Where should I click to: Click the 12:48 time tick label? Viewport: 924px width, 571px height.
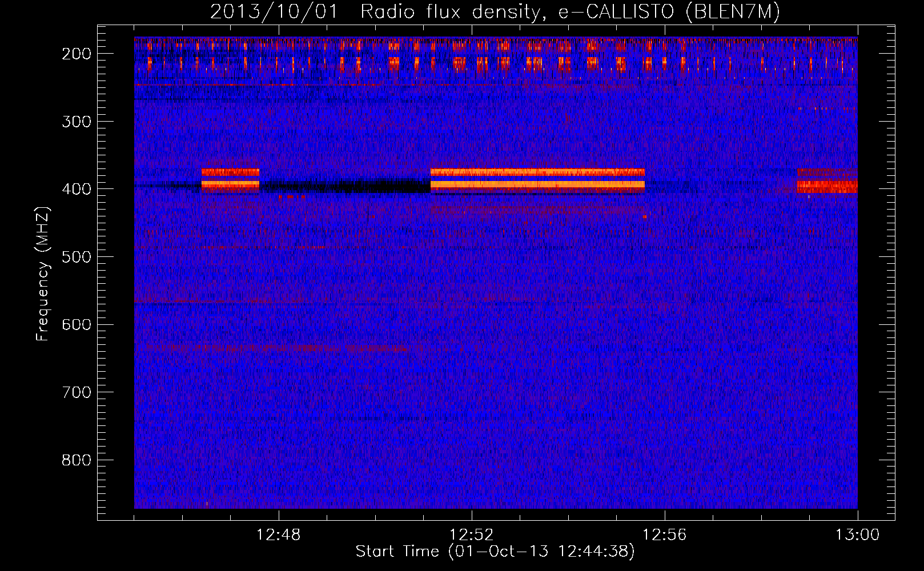pos(279,535)
